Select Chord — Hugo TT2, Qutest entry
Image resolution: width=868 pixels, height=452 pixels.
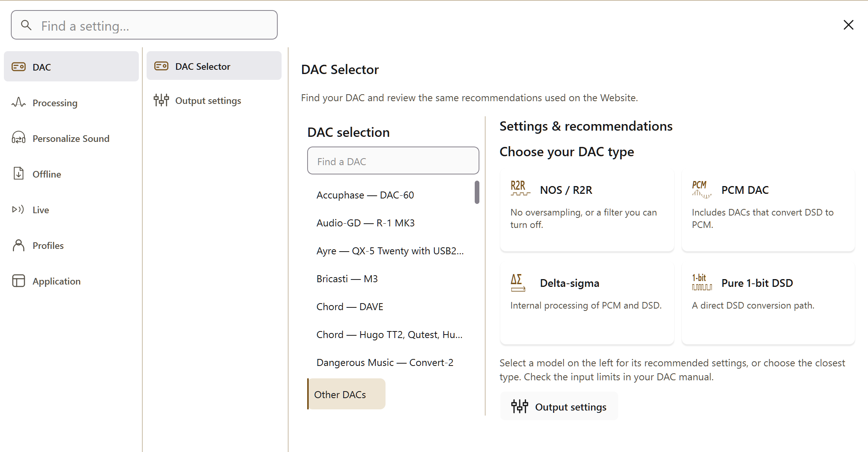pos(390,334)
